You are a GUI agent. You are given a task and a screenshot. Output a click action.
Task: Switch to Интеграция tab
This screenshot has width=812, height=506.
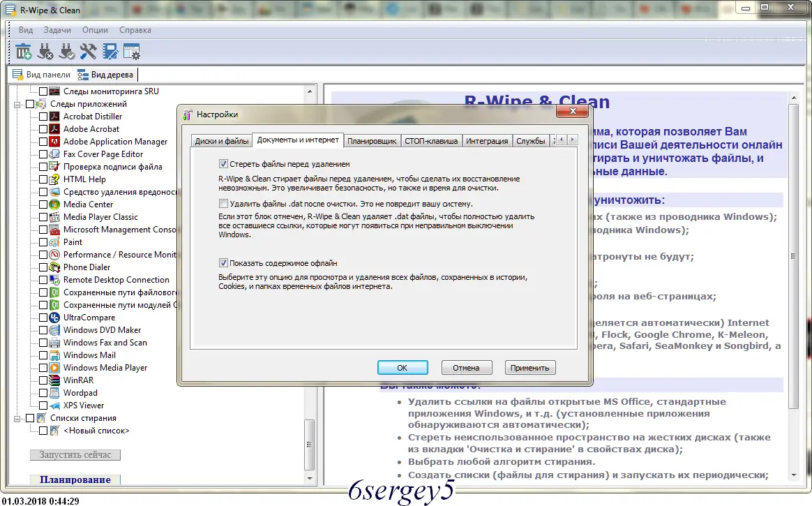click(487, 141)
